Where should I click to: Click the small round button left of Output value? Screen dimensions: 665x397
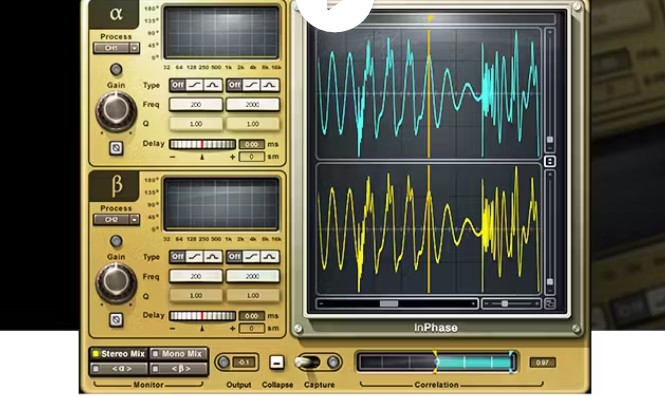[223, 362]
